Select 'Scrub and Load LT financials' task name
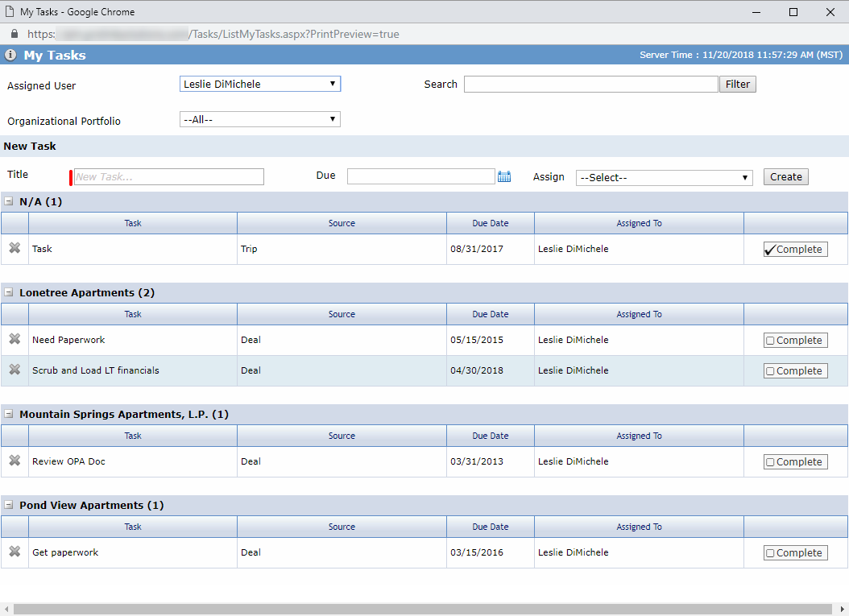Viewport: 849px width, 616px height. click(96, 370)
